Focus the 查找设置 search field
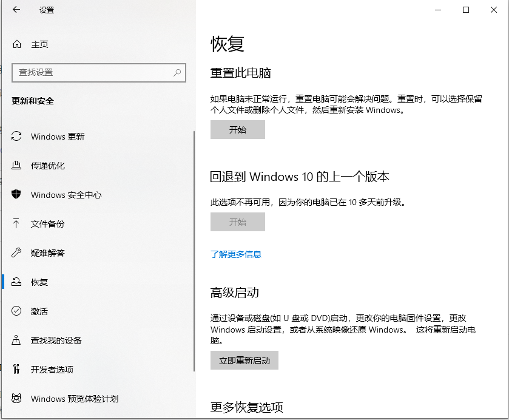 [x=99, y=72]
